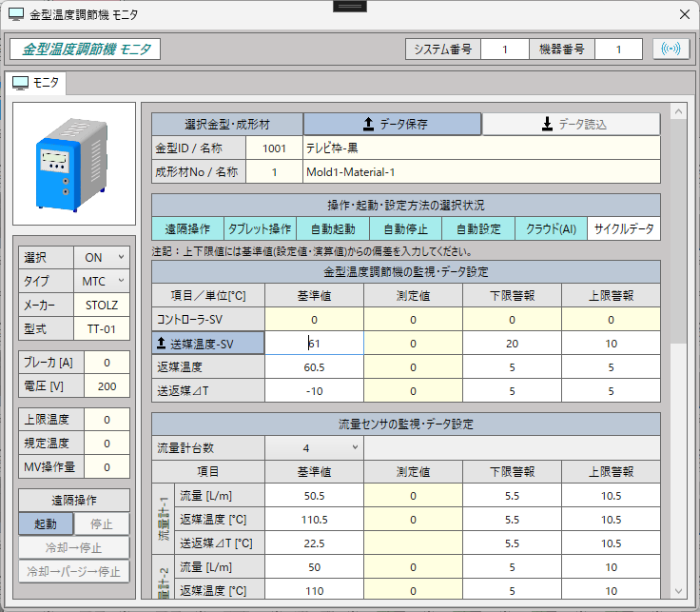Click the 送媒温度-SV 基準値 input field

click(x=314, y=344)
